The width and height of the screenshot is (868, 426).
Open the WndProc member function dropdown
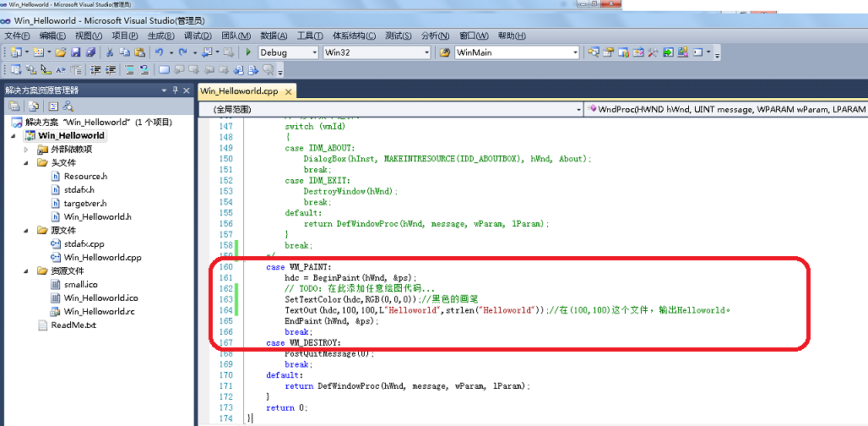[x=726, y=110]
